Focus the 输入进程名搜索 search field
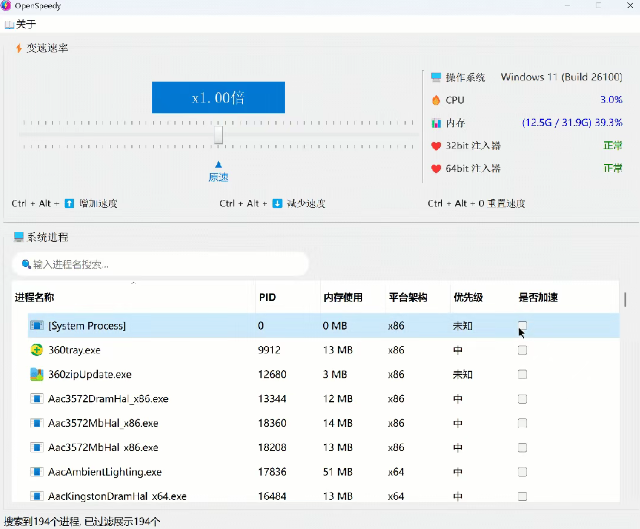This screenshot has width=640, height=529. 160,264
